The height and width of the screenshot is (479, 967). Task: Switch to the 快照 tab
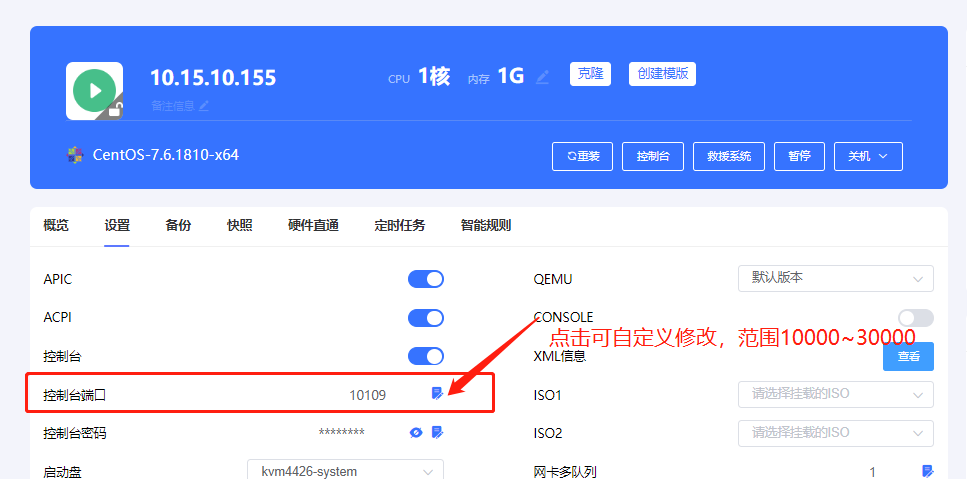click(x=239, y=225)
